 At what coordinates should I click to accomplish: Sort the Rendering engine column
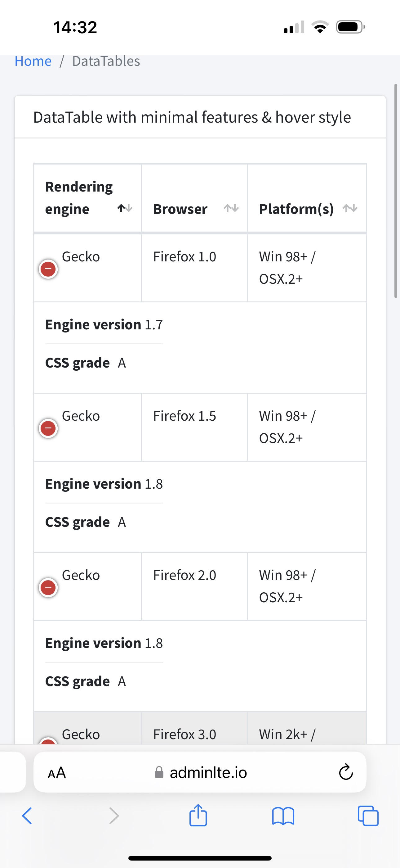[125, 208]
